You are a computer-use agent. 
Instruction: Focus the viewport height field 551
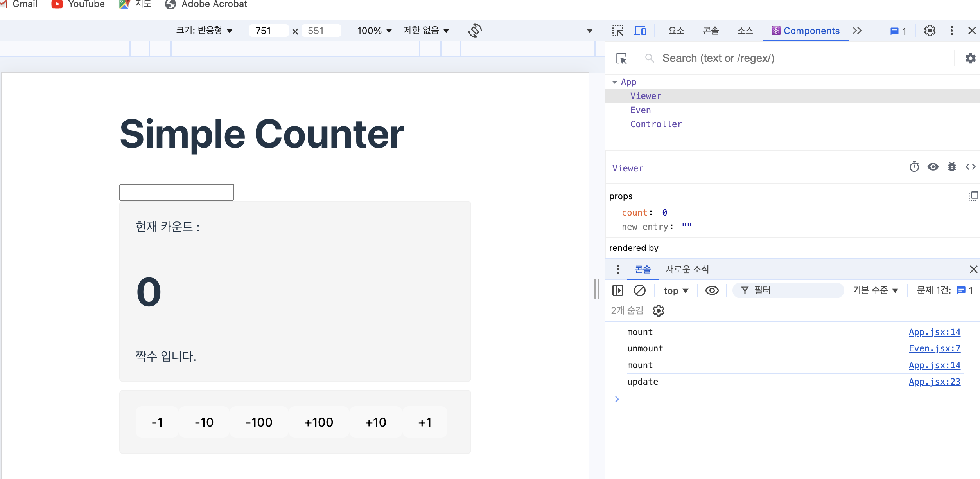(321, 31)
